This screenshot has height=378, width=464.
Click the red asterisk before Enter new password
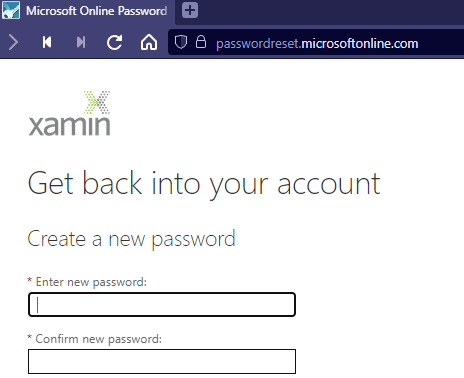click(x=30, y=280)
